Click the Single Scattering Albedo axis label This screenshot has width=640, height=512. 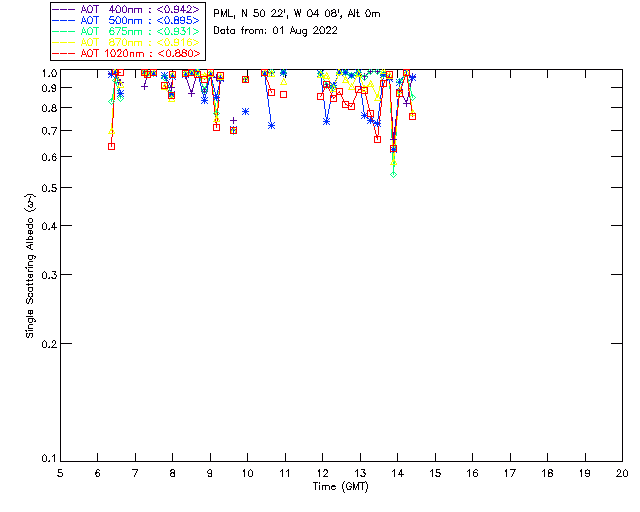tap(31, 266)
